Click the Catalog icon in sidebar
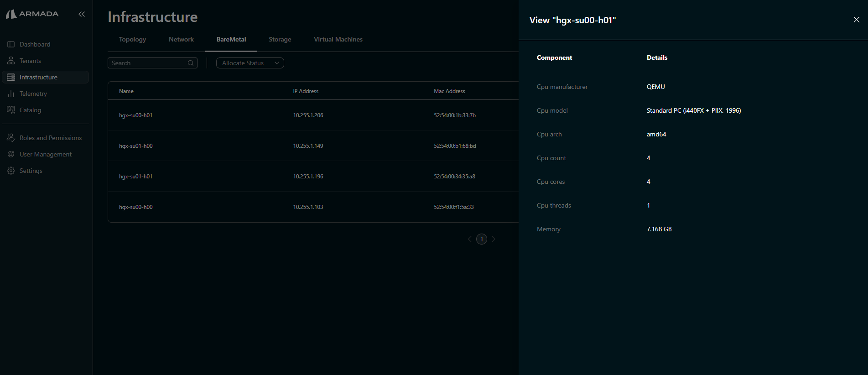The width and height of the screenshot is (868, 375). [x=11, y=110]
